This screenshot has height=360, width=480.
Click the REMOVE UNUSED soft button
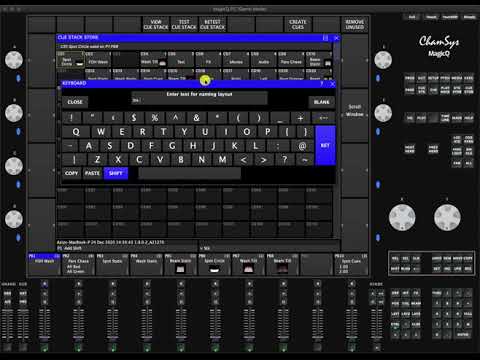pyautogui.click(x=355, y=25)
